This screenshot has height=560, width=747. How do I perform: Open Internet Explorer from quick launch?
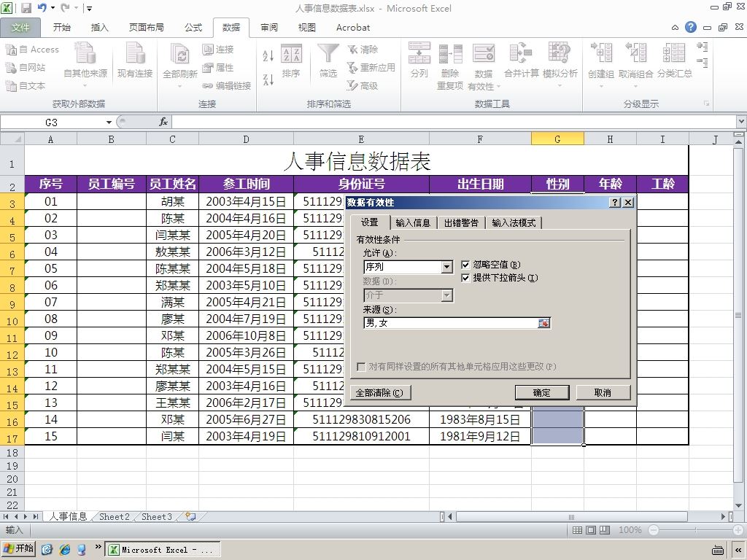pyautogui.click(x=64, y=550)
